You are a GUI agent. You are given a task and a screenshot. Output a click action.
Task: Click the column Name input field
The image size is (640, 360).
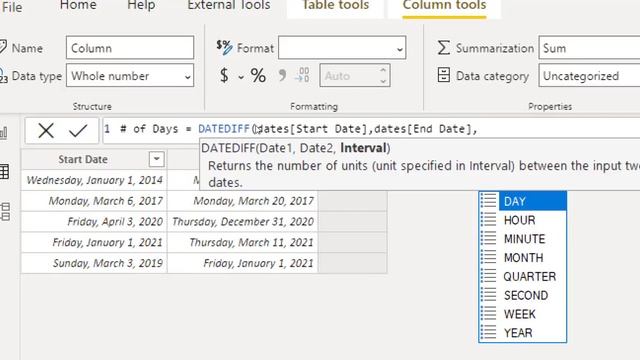coord(130,48)
